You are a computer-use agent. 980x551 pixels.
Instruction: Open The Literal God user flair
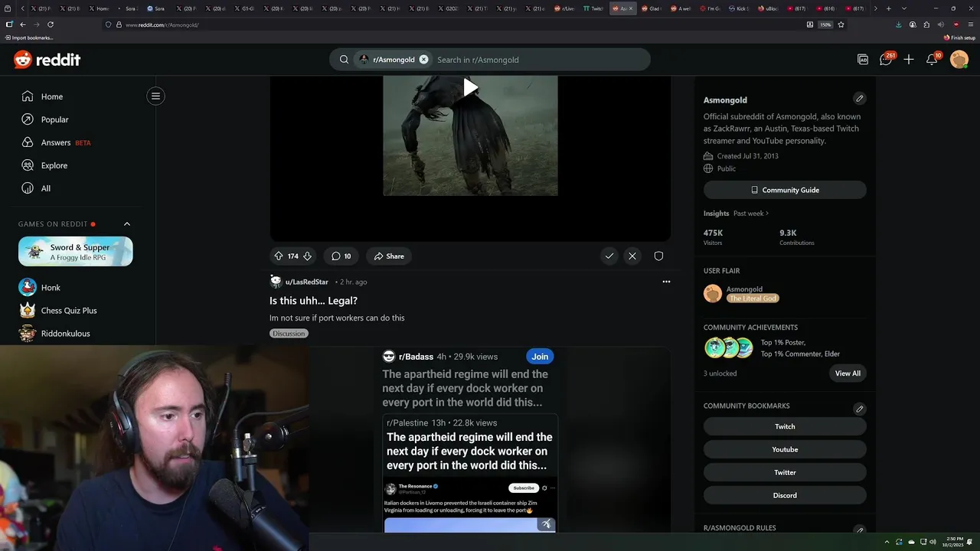tap(753, 298)
